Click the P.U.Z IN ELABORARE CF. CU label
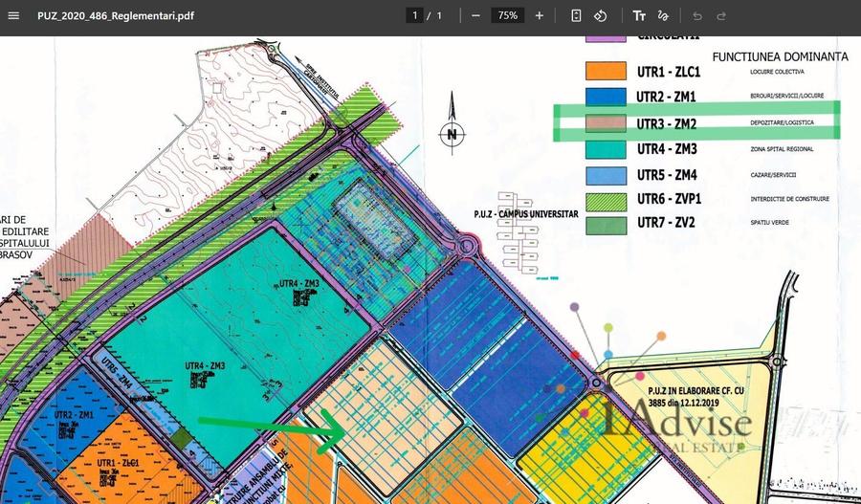This screenshot has width=861, height=504. point(695,391)
